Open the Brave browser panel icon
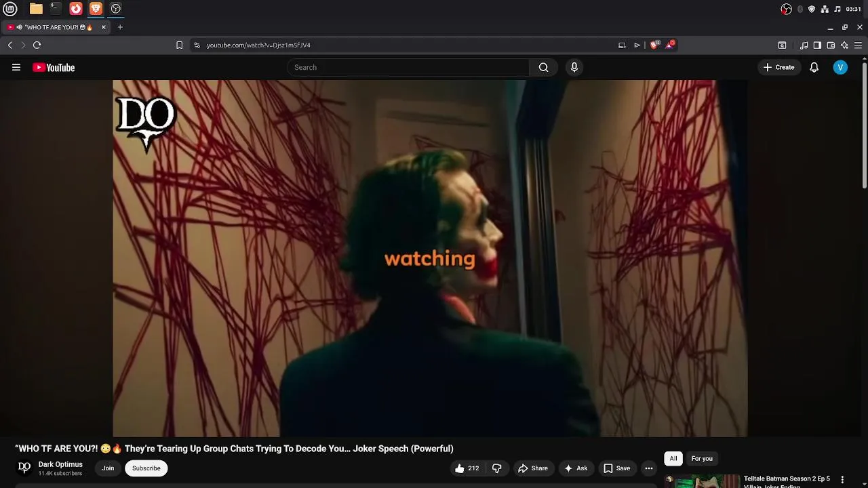 pyautogui.click(x=96, y=9)
